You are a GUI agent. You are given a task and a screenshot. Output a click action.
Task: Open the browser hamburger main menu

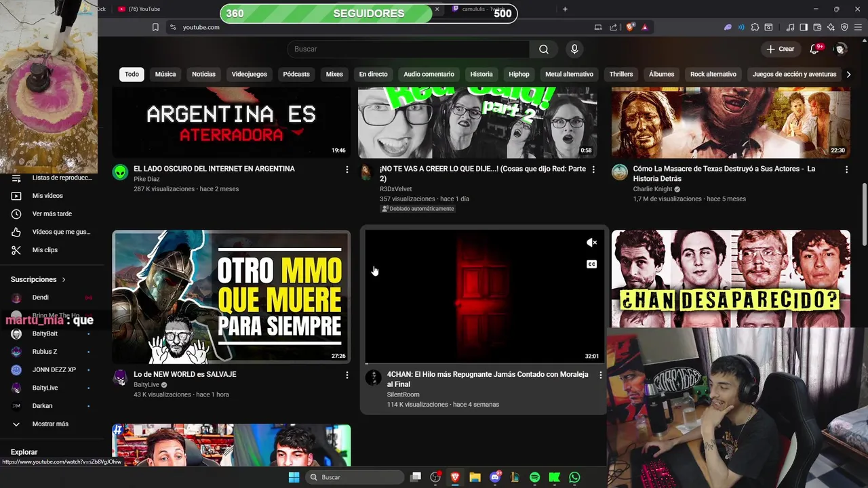click(858, 27)
